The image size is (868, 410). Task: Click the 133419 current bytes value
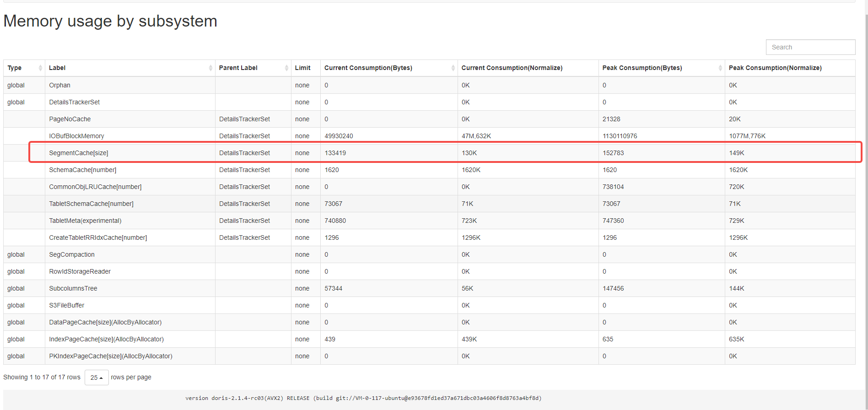tap(335, 153)
